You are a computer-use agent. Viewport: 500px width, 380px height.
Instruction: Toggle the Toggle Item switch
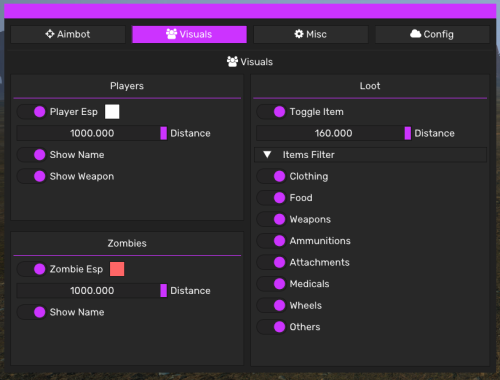point(271,112)
